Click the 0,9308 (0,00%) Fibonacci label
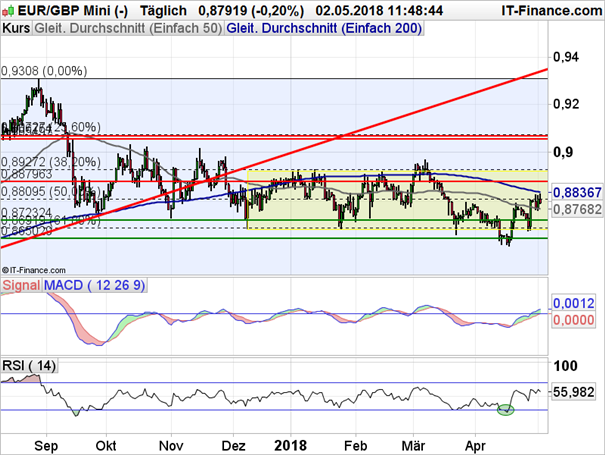605x455 pixels. [x=44, y=71]
